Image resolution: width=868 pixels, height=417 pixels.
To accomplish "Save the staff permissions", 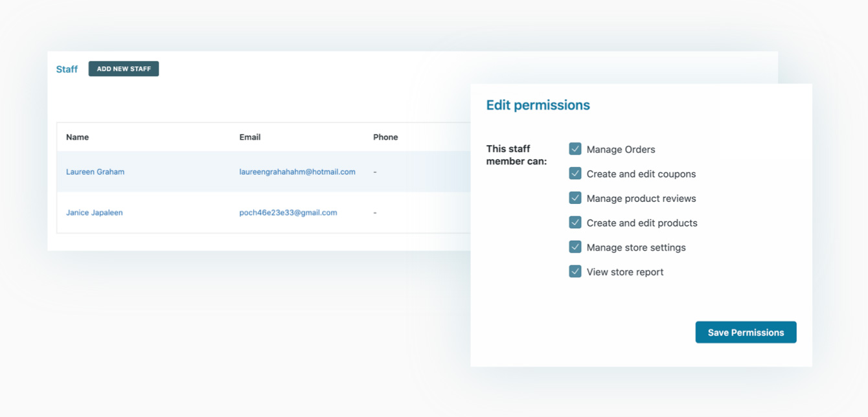I will (x=746, y=332).
